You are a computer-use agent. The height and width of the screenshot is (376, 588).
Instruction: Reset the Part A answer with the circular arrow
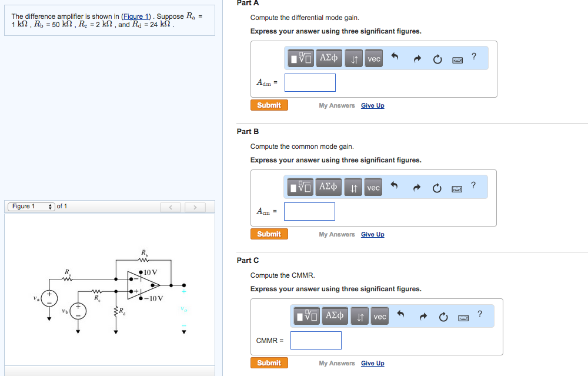[x=437, y=59]
